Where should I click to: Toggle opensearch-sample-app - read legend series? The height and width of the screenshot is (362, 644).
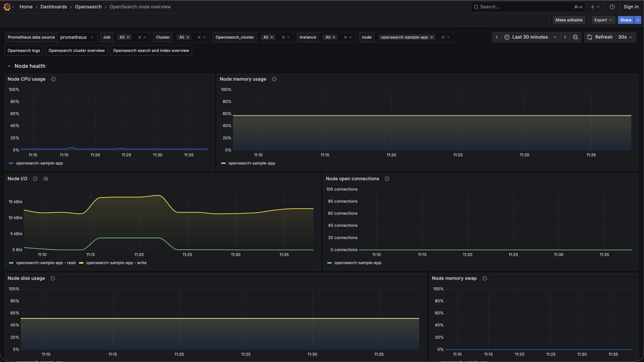click(x=46, y=263)
